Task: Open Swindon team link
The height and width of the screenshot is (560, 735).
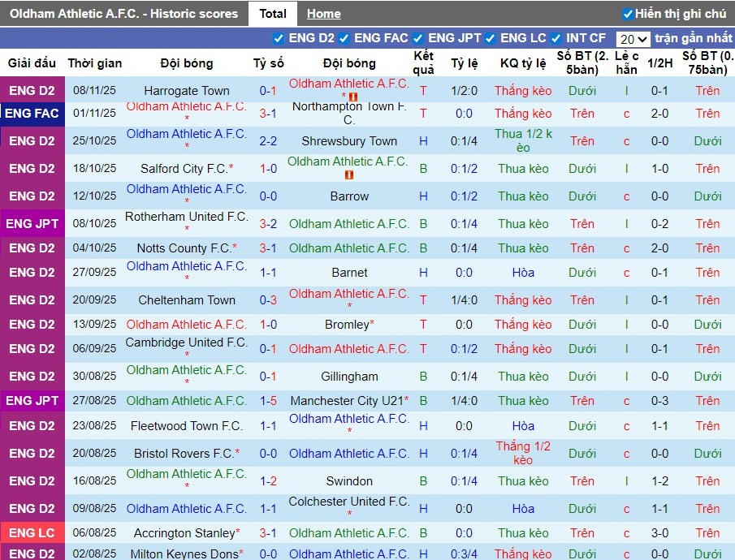Action: 349,481
